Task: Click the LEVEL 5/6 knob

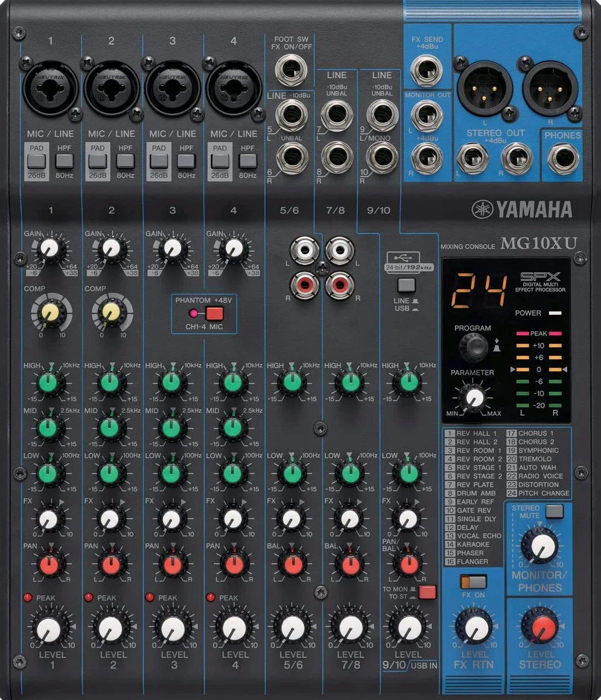Action: point(293,628)
